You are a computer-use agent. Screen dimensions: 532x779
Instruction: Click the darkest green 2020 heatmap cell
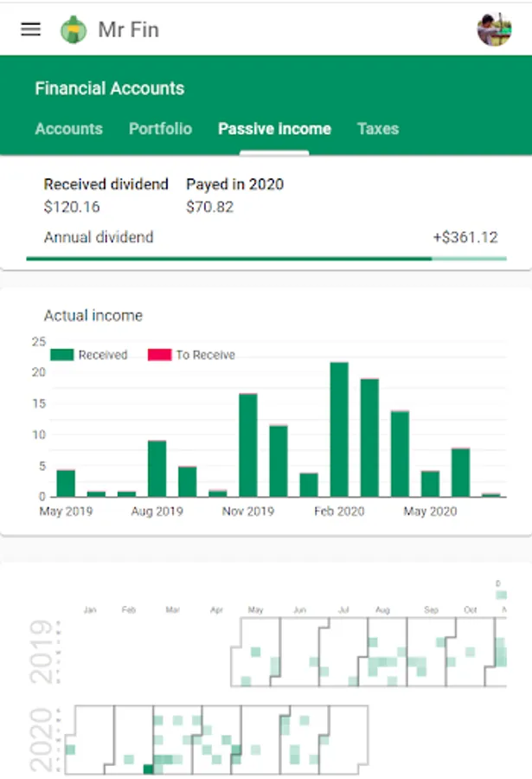[148, 769]
